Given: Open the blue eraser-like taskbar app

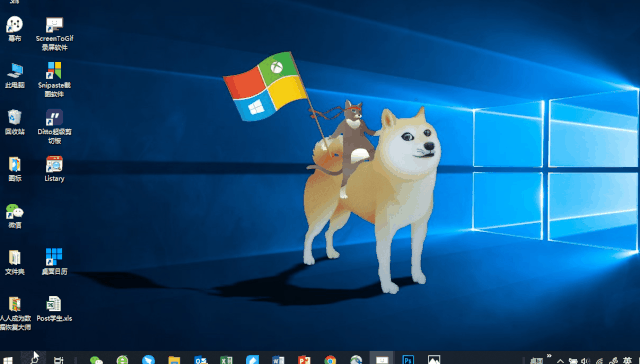Looking at the screenshot, I should [252, 360].
